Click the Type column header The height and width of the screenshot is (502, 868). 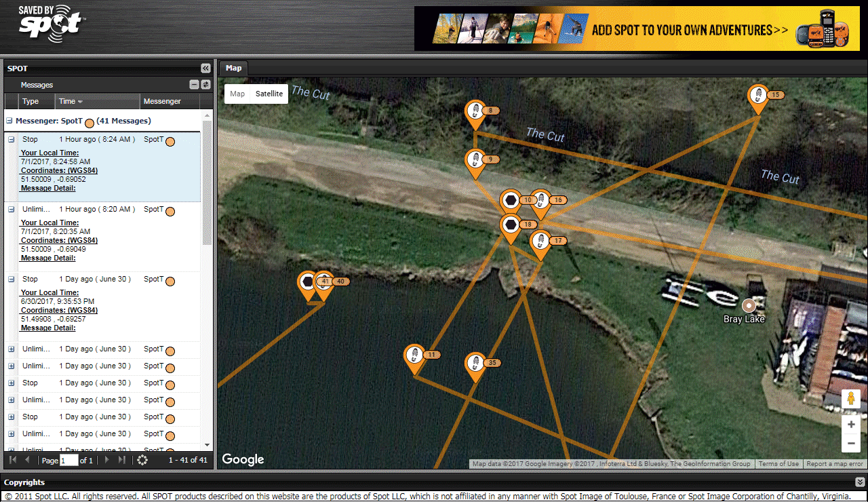coord(37,101)
